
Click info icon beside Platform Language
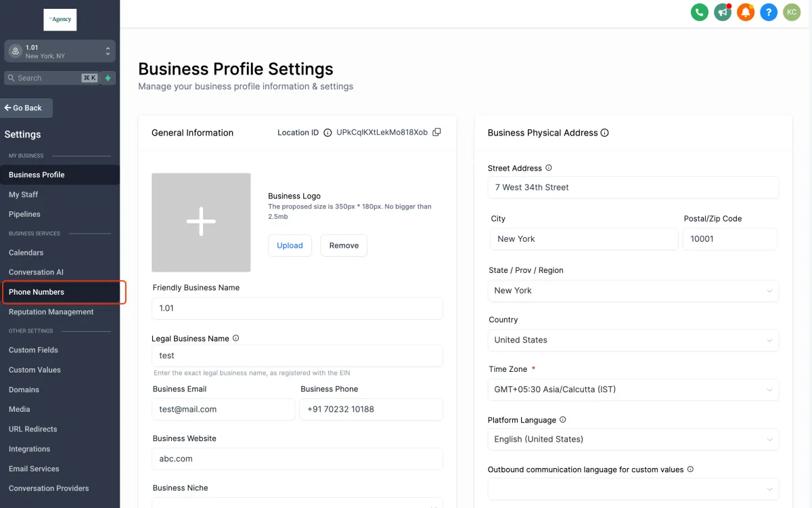point(563,420)
